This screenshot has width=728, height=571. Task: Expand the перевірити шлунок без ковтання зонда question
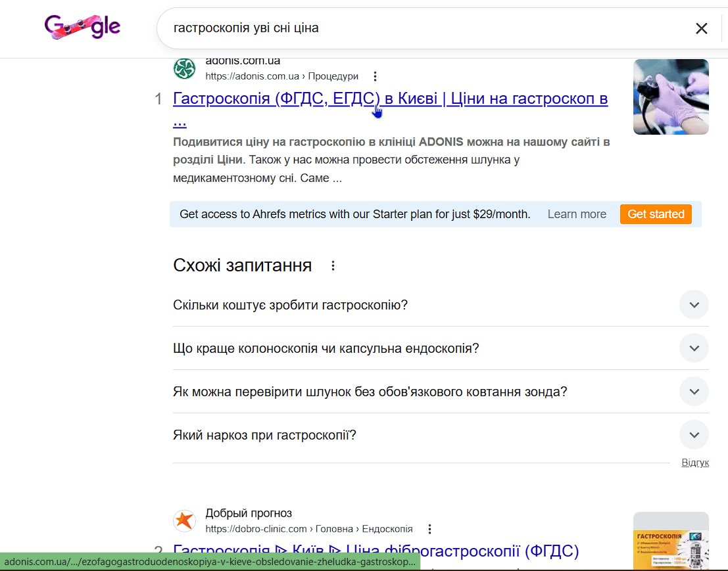(694, 392)
